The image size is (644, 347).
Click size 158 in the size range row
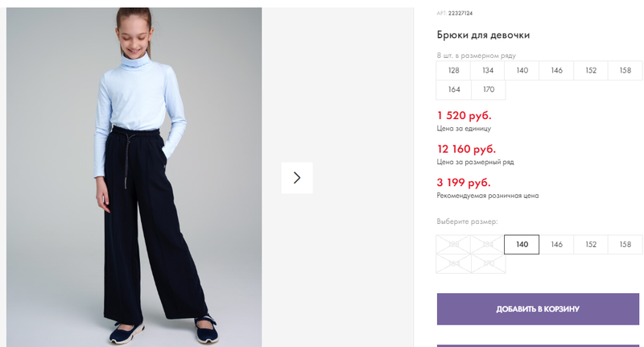tap(625, 70)
